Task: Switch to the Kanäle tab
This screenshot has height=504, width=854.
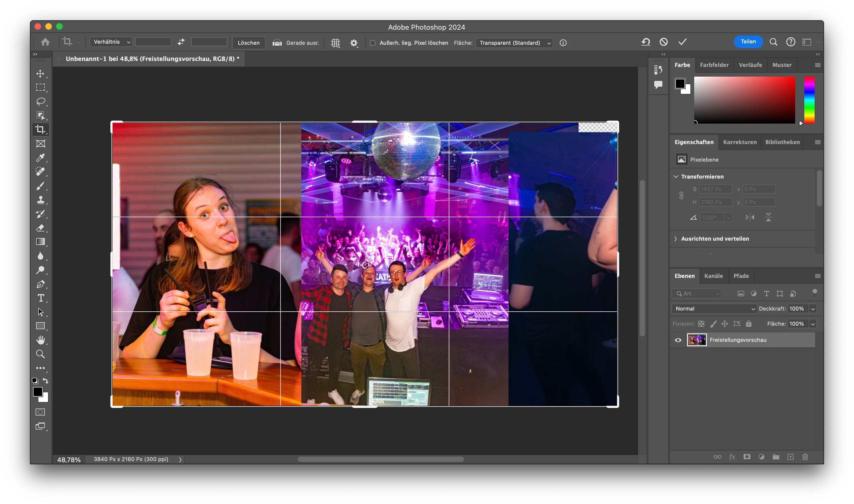Action: point(713,276)
